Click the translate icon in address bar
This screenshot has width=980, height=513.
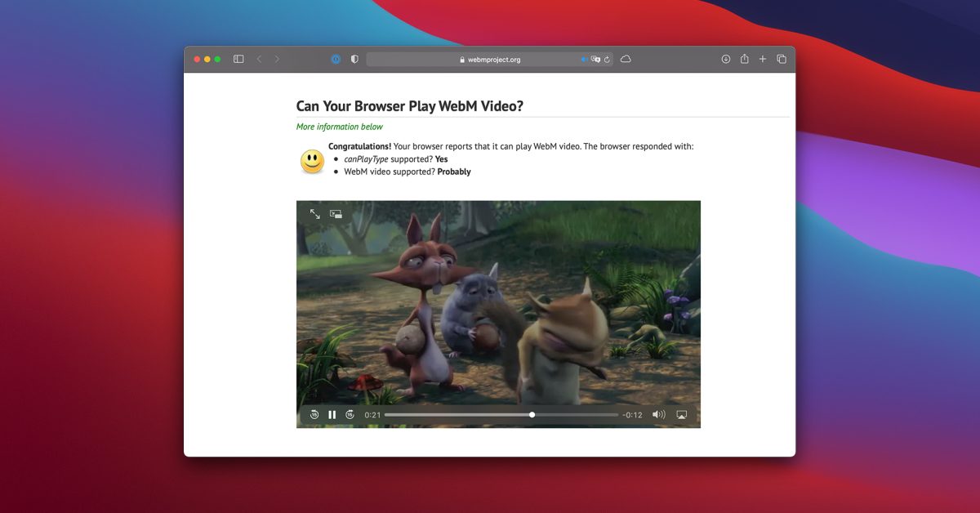point(595,60)
